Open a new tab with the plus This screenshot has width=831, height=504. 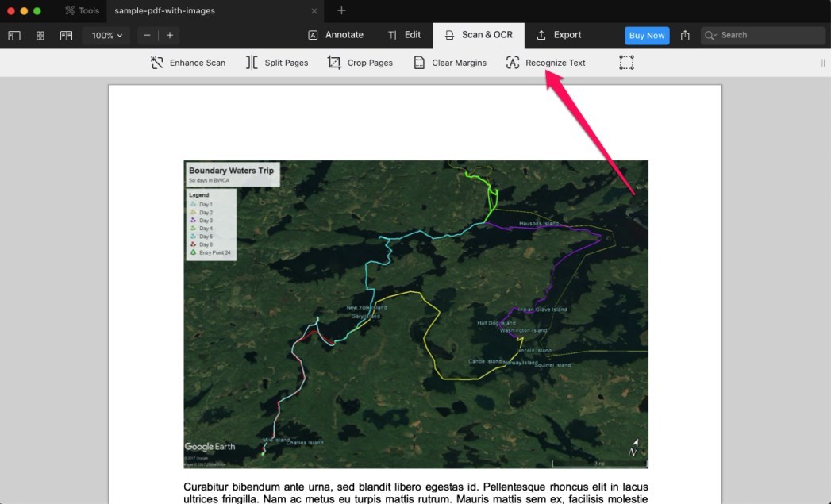[341, 11]
